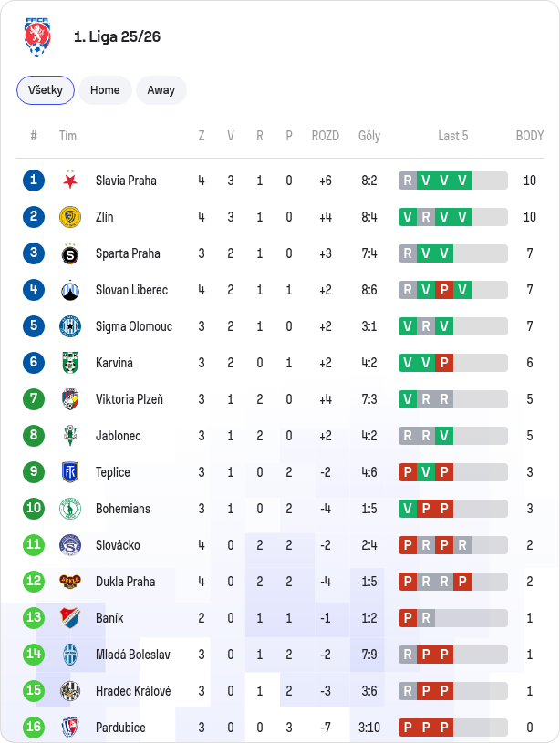The image size is (560, 743).
Task: Click the BODY column header
Action: tap(530, 136)
